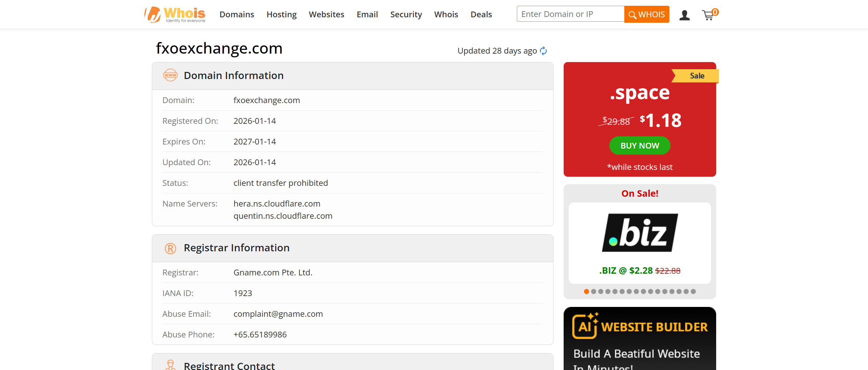
Task: Select the fifth carousel dot
Action: click(x=615, y=291)
